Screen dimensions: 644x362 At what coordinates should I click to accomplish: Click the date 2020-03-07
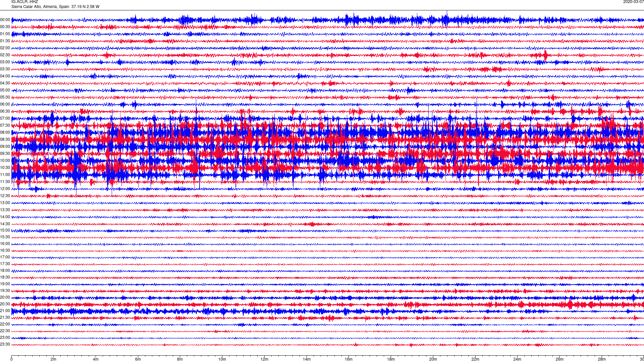coord(633,2)
